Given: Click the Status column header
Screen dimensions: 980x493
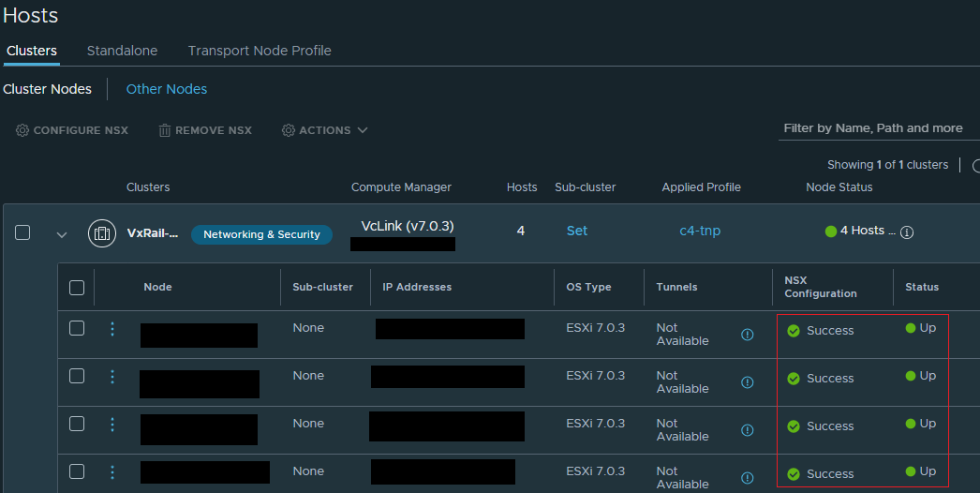Looking at the screenshot, I should (x=922, y=287).
